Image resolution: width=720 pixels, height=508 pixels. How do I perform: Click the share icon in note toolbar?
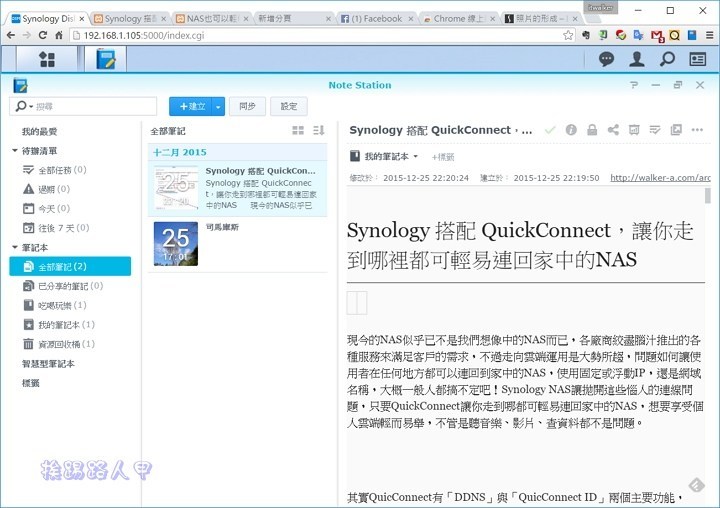pyautogui.click(x=613, y=130)
